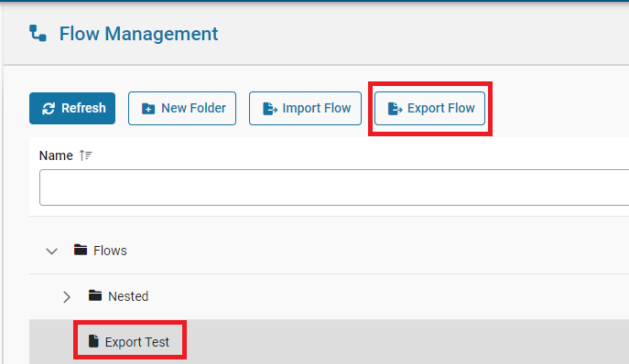Click the Export Flow file arrow icon
The image size is (629, 364).
pos(396,108)
